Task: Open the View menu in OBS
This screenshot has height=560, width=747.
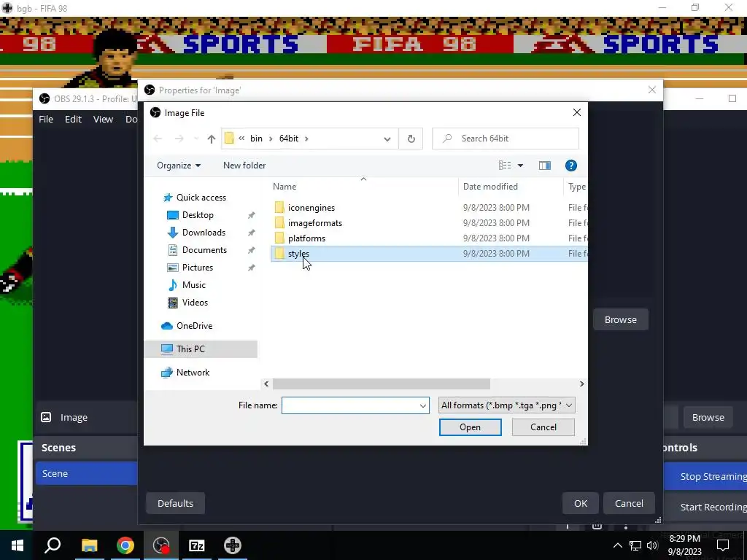Action: click(103, 119)
